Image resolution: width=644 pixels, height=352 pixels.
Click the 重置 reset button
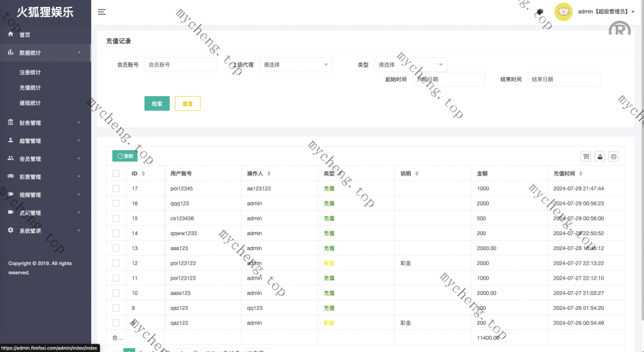187,104
